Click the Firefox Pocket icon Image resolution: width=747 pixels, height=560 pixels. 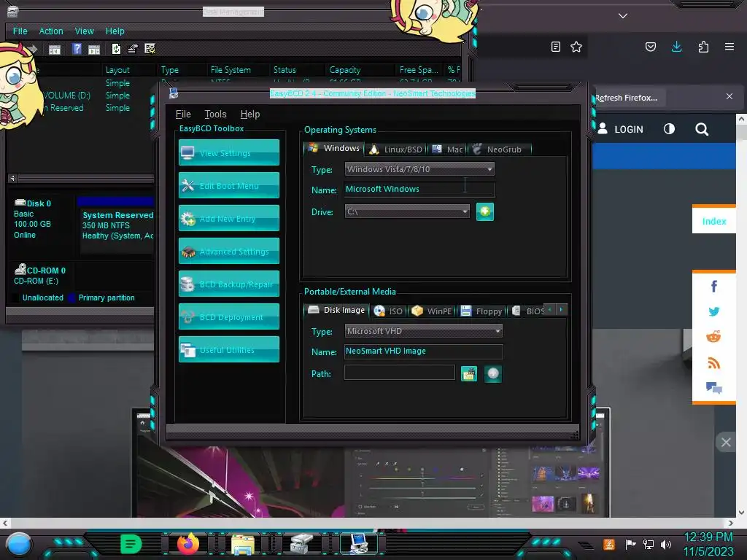coord(650,47)
